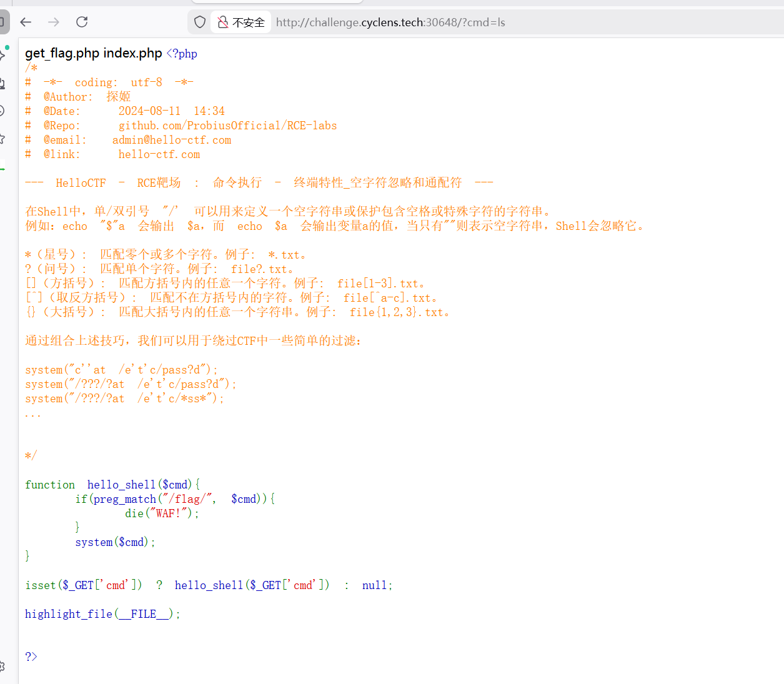
Task: Click the HelloCTF RCE靶场 title line
Action: point(259,183)
